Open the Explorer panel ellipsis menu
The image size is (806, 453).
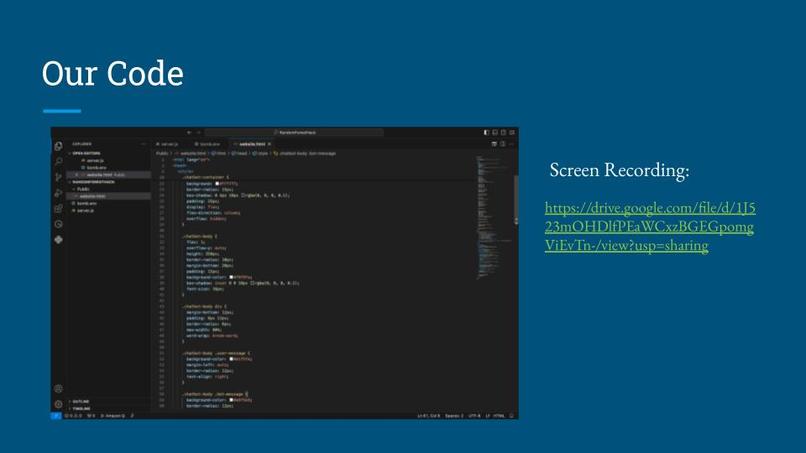[x=143, y=144]
